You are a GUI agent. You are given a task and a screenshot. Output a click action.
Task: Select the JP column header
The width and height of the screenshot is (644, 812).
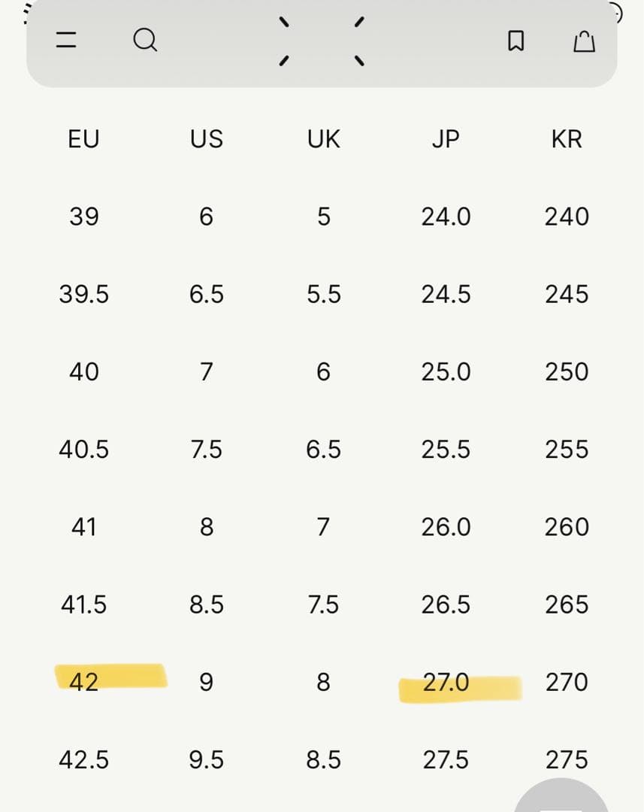click(446, 139)
